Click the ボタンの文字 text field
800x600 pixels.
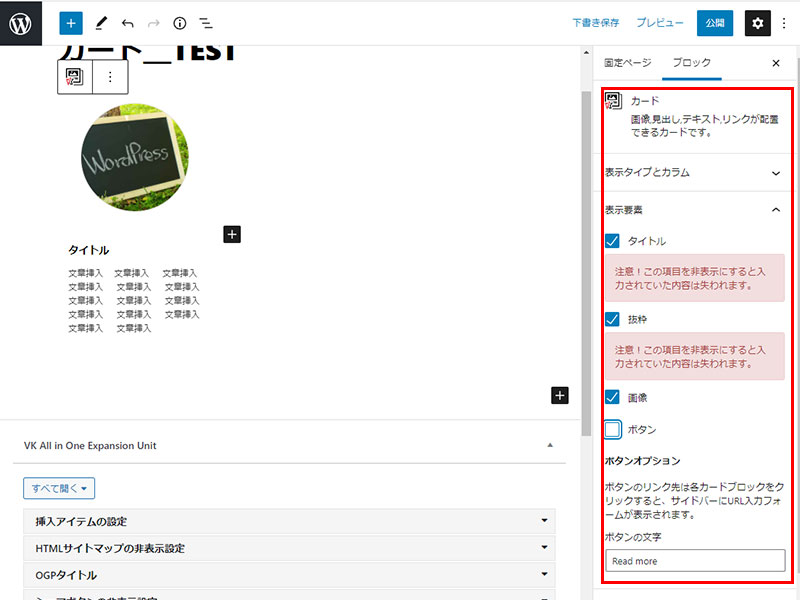pyautogui.click(x=694, y=561)
